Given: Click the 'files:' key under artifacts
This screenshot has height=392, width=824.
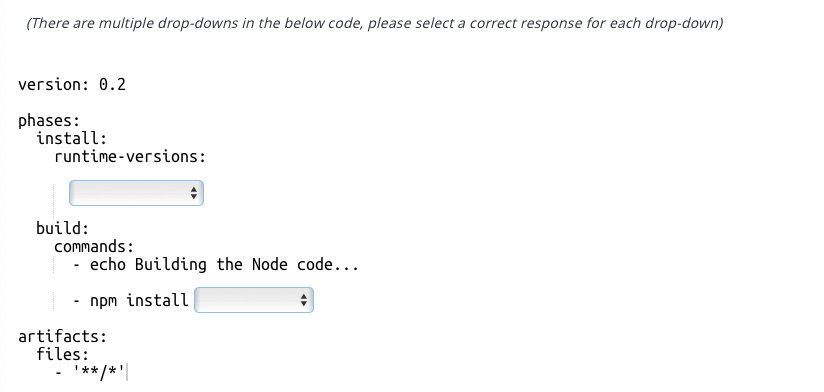Looking at the screenshot, I should pyautogui.click(x=63, y=354).
